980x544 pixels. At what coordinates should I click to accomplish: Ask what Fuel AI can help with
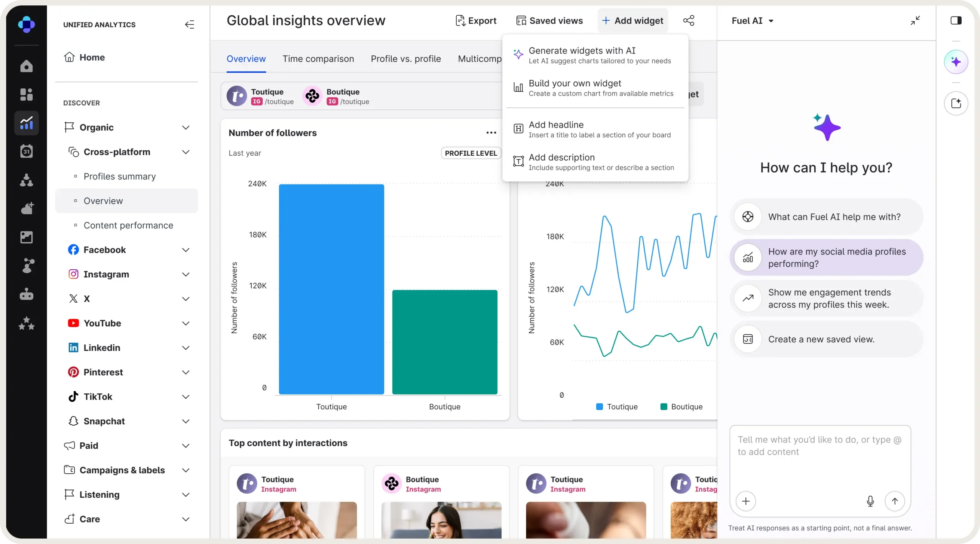click(x=826, y=217)
